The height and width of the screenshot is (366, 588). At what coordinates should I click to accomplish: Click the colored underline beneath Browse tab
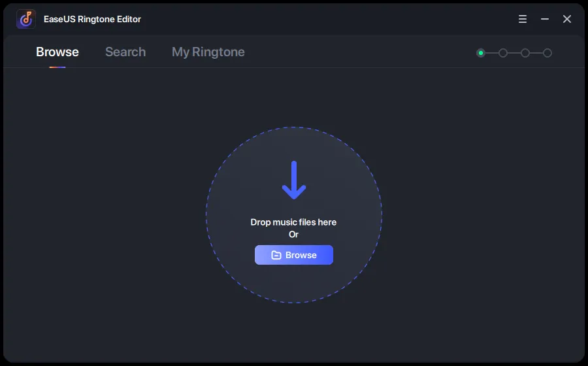coord(57,67)
